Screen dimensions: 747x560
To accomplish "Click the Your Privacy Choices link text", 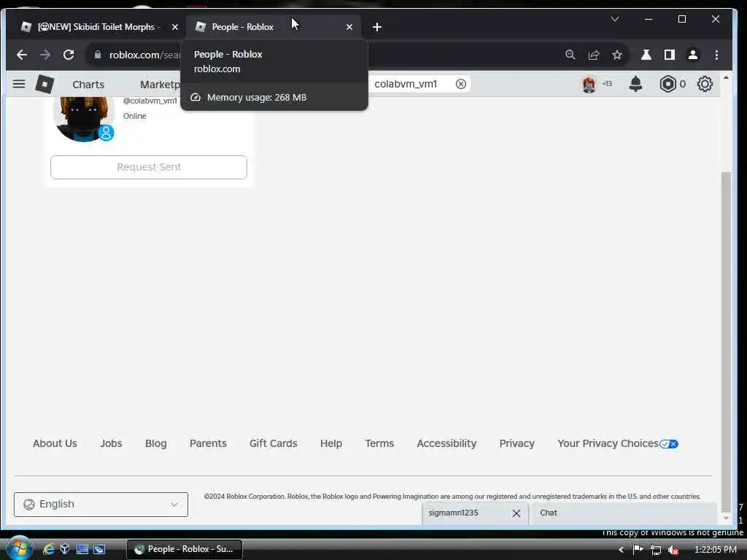I will coord(608,443).
